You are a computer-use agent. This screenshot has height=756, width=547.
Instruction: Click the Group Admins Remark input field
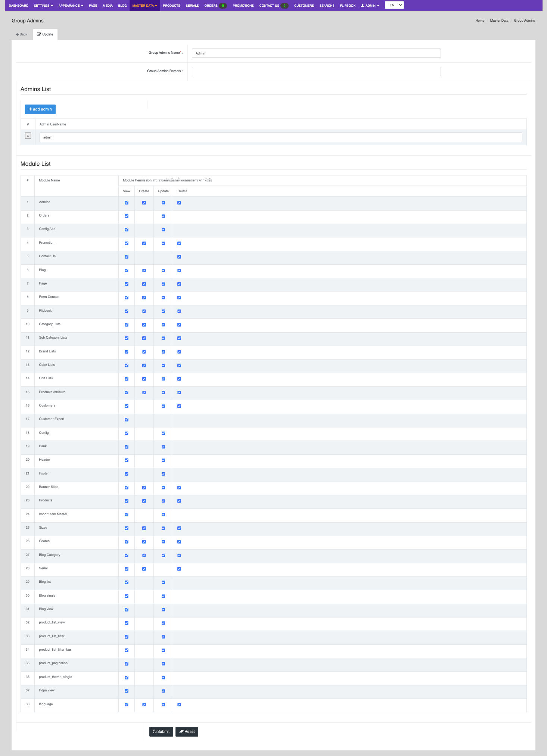click(316, 71)
